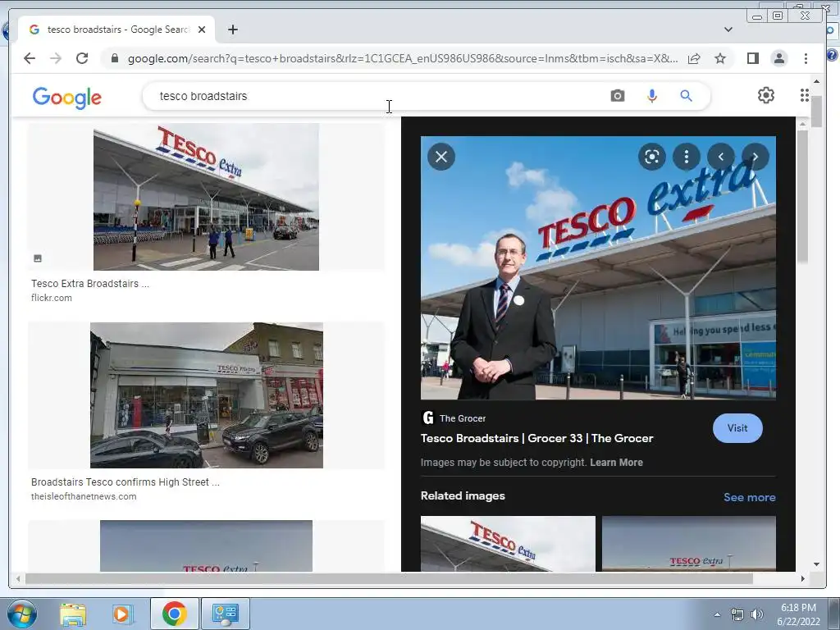Switch to Chrome on the taskbar
This screenshot has width=840, height=630.
pos(174,614)
